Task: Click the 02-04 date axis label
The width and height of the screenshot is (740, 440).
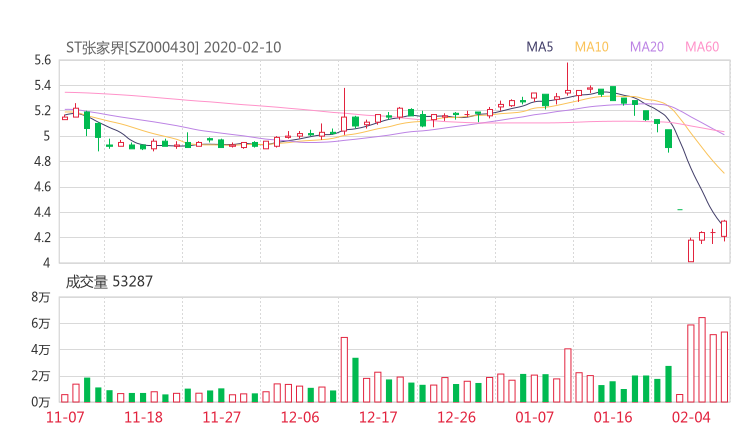Action: click(691, 417)
